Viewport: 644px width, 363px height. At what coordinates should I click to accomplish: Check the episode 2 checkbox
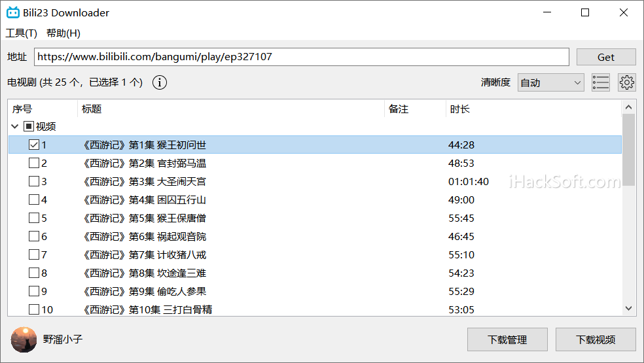[x=34, y=163]
